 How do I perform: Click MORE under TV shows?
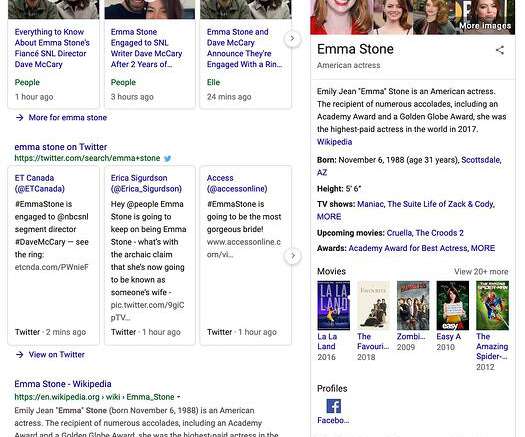[x=329, y=217]
